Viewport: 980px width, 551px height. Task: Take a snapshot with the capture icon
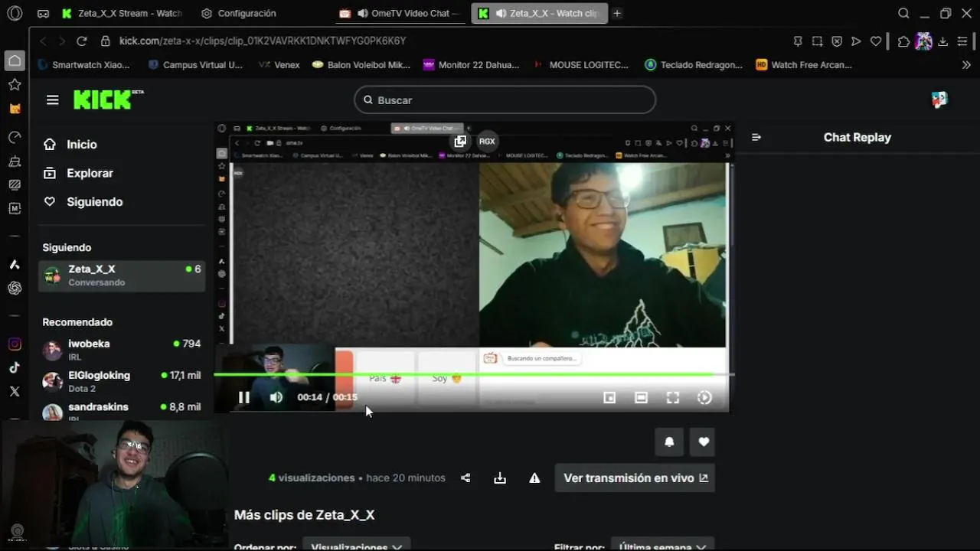tap(817, 41)
